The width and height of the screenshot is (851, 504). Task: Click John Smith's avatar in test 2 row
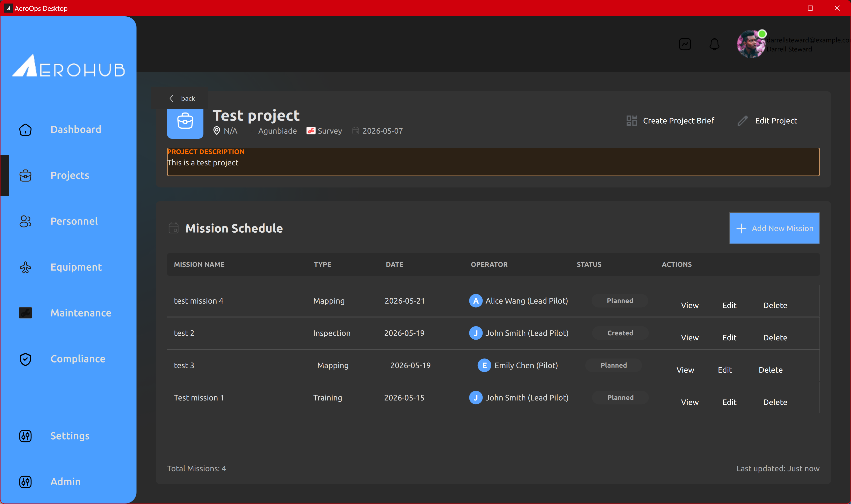click(476, 333)
